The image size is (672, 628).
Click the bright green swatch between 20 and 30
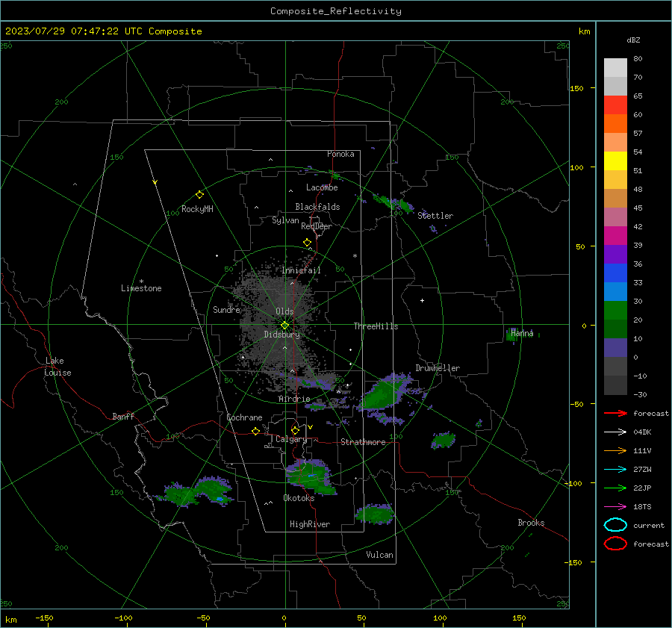615,311
